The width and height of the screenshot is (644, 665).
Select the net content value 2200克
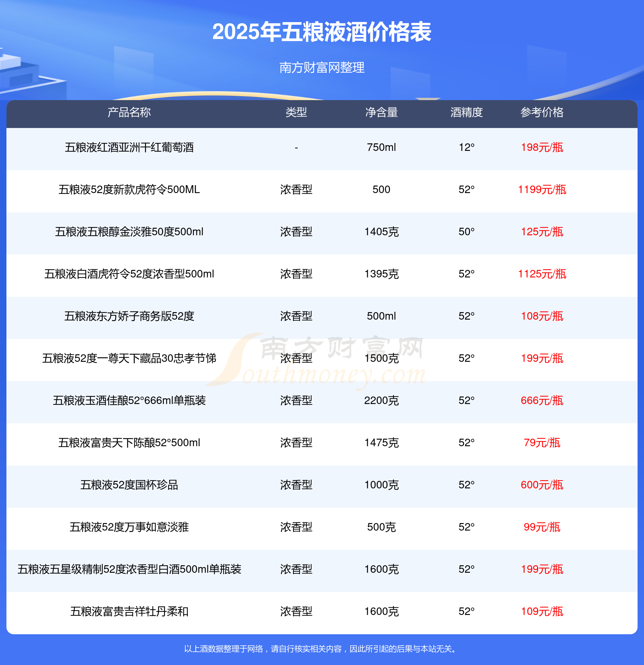click(x=381, y=400)
